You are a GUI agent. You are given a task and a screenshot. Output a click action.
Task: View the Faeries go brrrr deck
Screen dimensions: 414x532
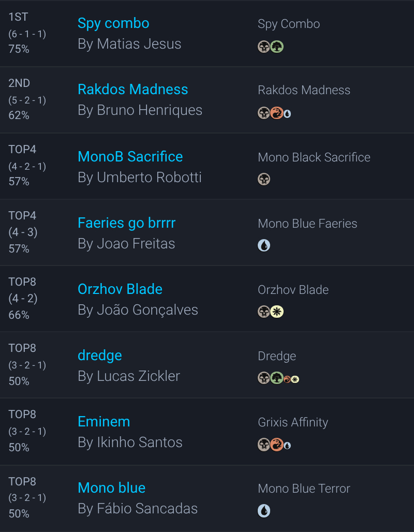126,223
